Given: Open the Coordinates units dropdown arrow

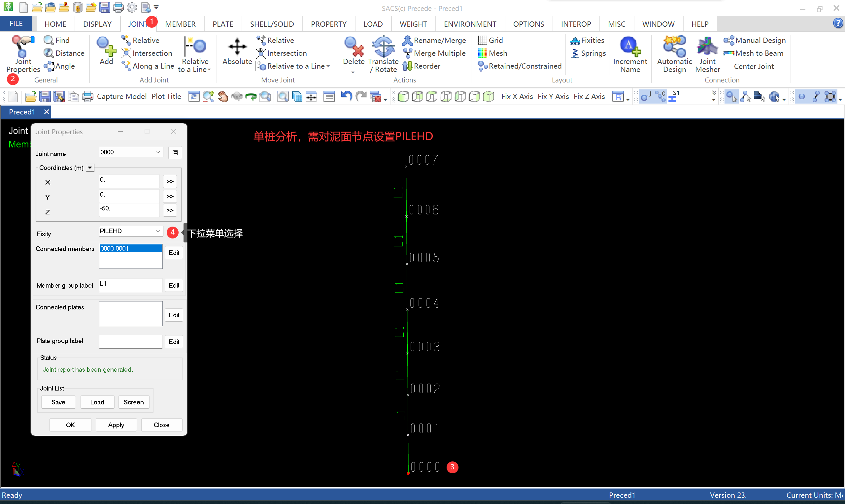Looking at the screenshot, I should 90,168.
